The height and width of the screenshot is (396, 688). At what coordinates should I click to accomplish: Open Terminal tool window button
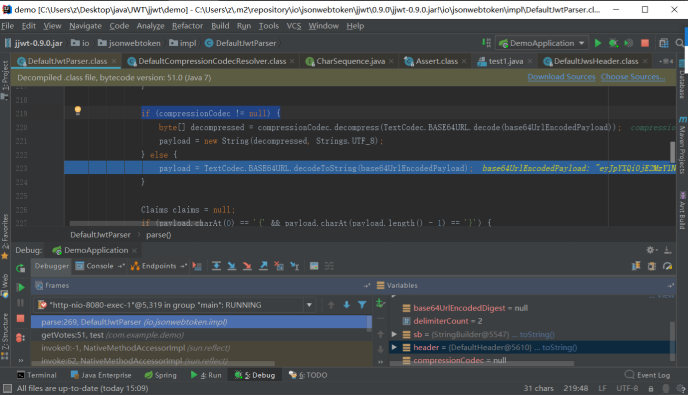37,375
